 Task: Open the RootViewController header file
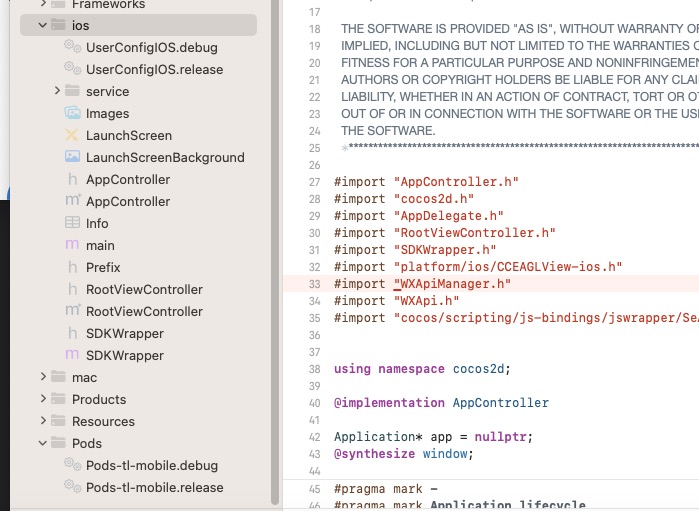click(x=144, y=289)
